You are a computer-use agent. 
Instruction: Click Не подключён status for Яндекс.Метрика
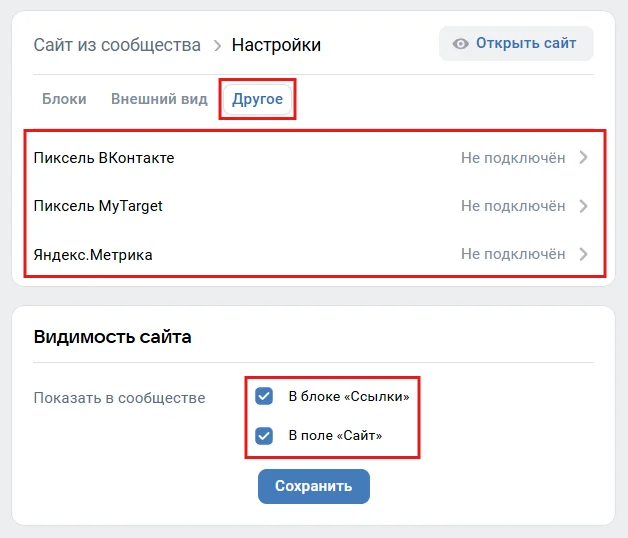click(513, 255)
